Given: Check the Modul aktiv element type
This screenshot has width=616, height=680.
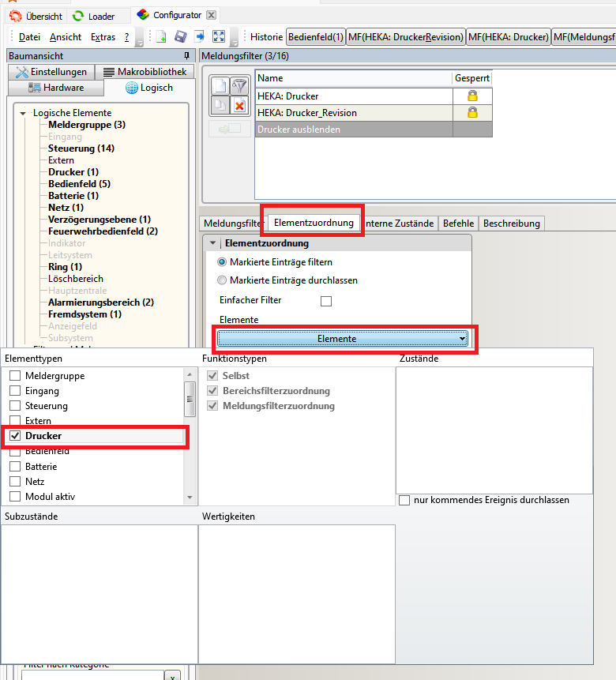Looking at the screenshot, I should pos(15,497).
